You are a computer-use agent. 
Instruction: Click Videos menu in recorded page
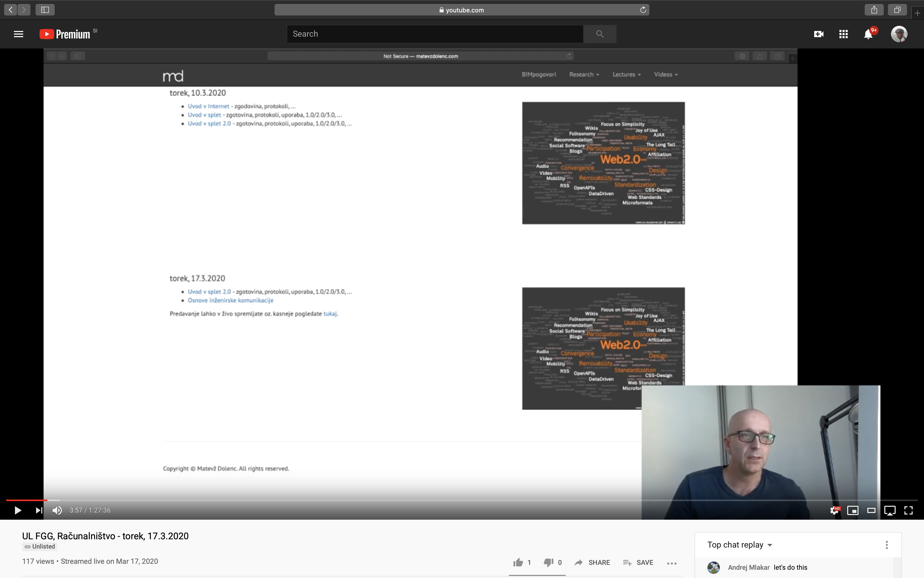(665, 74)
